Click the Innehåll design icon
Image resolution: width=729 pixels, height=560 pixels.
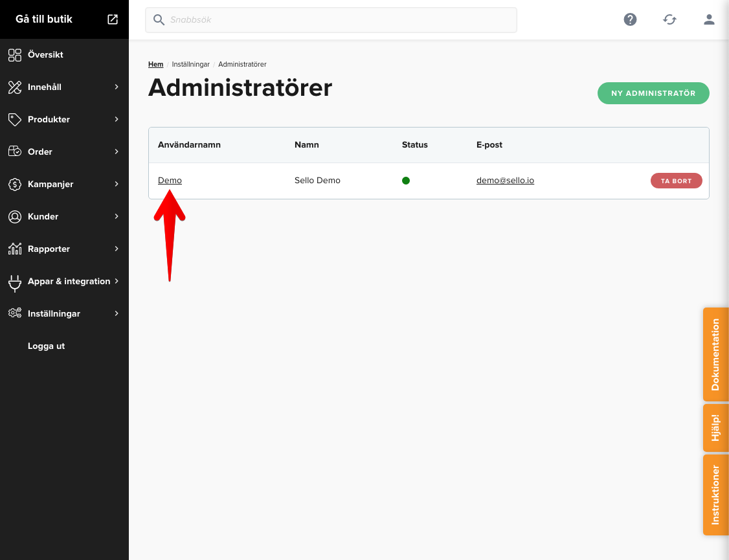click(15, 87)
